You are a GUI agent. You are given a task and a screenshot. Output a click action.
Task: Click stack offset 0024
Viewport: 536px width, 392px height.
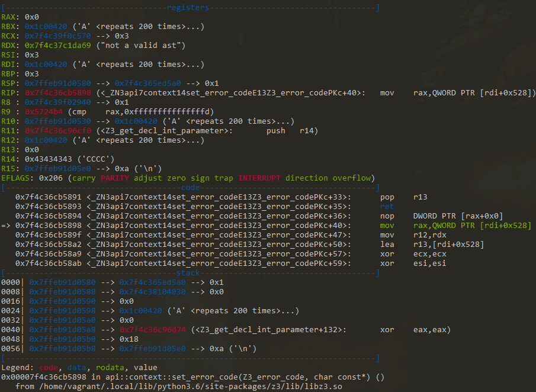click(x=11, y=311)
